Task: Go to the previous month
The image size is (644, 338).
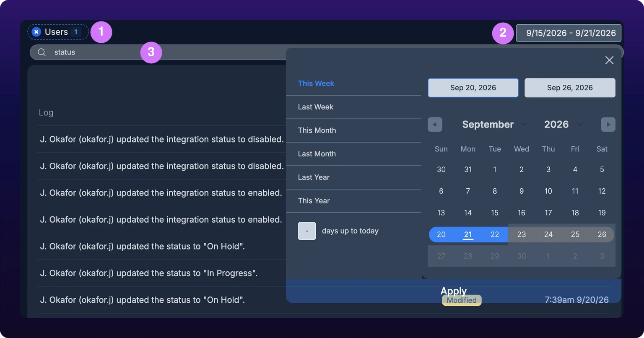Action: tap(435, 125)
